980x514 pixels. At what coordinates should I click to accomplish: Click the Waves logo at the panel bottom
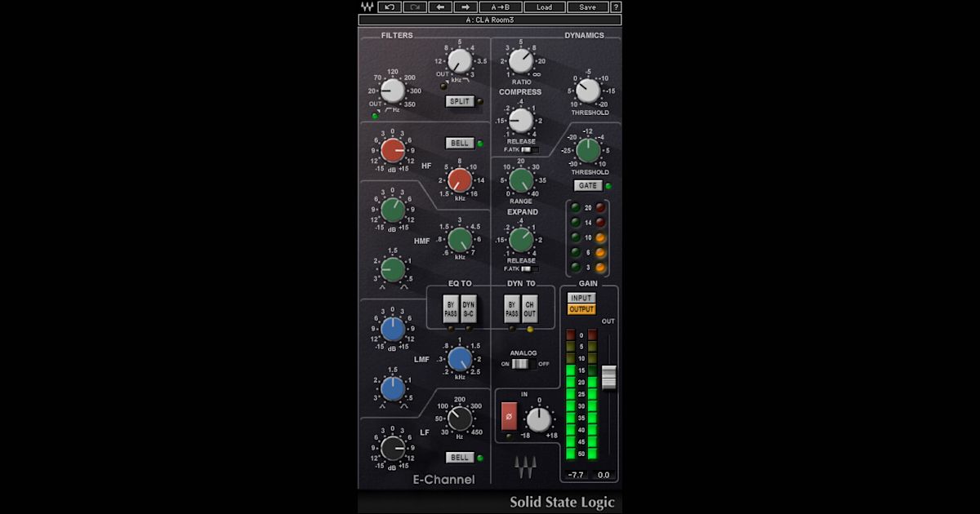pyautogui.click(x=524, y=467)
